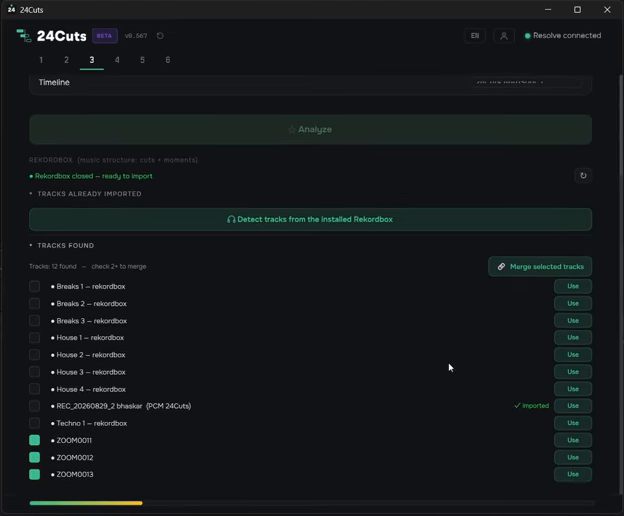The height and width of the screenshot is (516, 624).
Task: Uncheck the ZOOM0013 checkbox
Action: click(x=35, y=474)
